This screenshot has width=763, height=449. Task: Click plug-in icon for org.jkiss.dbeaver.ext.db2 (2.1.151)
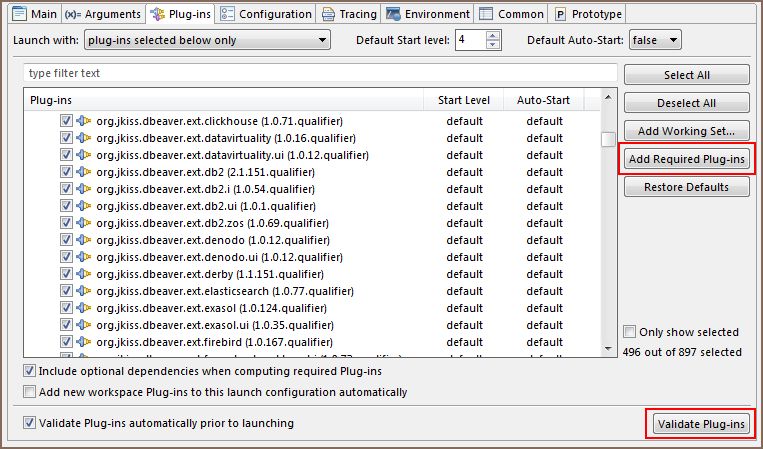(84, 172)
